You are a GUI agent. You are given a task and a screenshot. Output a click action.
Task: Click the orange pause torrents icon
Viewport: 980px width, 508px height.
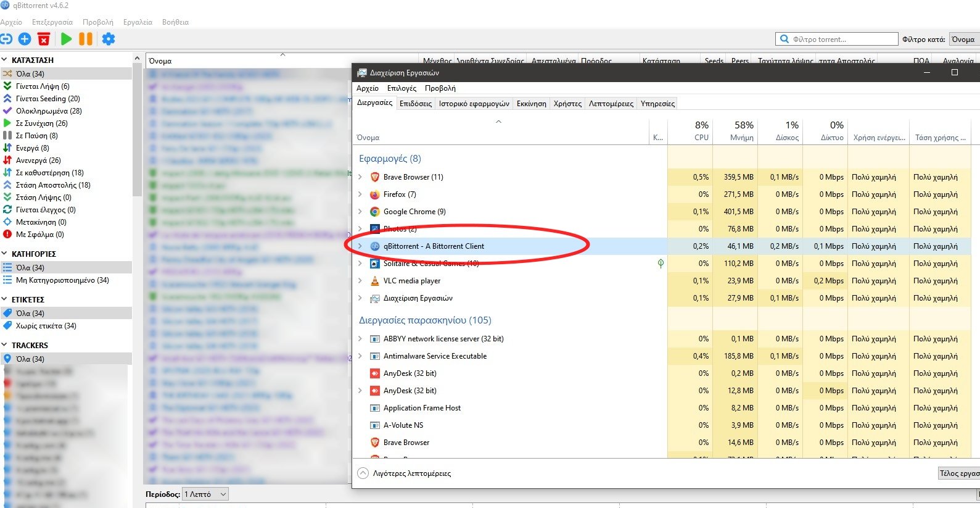[86, 39]
